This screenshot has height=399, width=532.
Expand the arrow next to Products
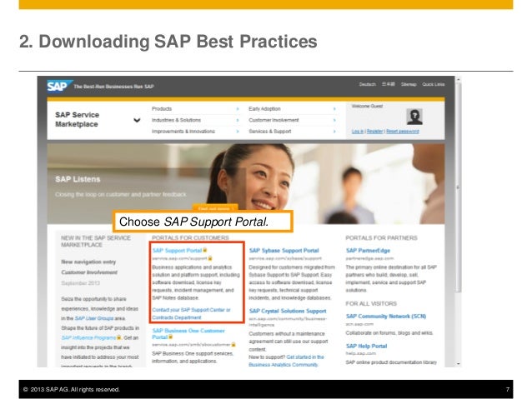tap(238, 109)
